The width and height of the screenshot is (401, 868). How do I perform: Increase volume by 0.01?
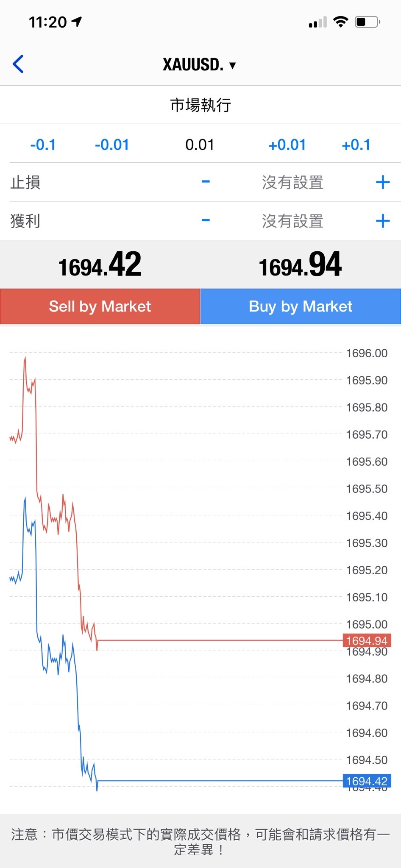(x=287, y=145)
